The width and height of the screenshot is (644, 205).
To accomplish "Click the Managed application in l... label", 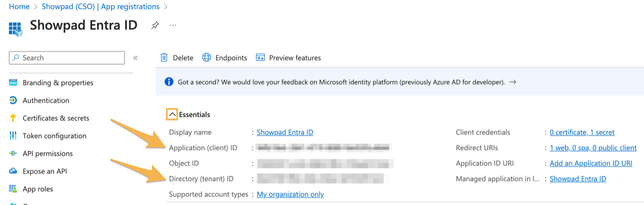I will pyautogui.click(x=497, y=179).
